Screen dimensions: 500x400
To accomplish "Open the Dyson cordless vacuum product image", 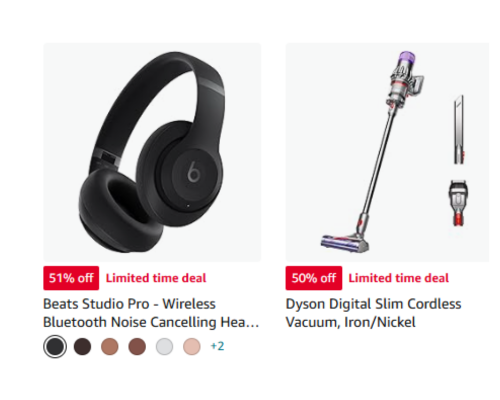I will pos(387,152).
